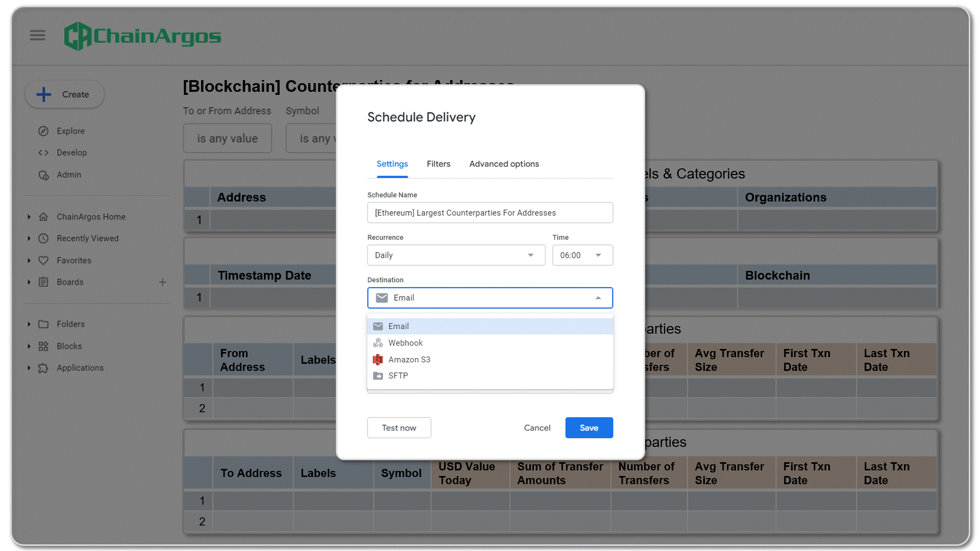Collapse the Destination Email dropdown
The image size is (980, 551).
coord(598,298)
